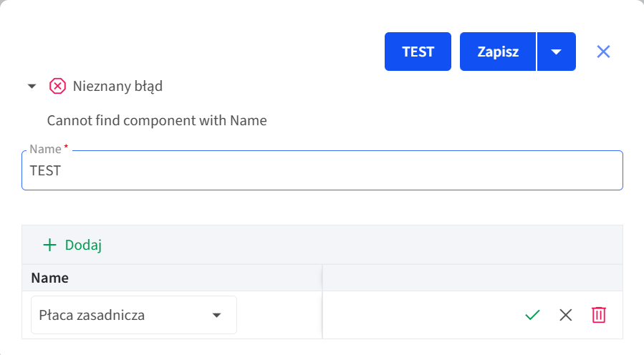Collapse the Nieznany błąd error details
Viewport: 644px width, 355px height.
[x=32, y=86]
